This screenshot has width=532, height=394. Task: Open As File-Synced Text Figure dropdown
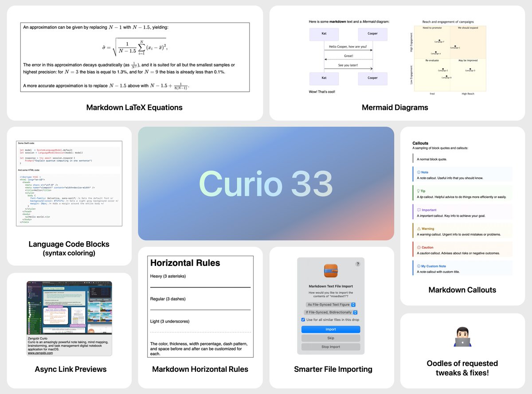331,304
